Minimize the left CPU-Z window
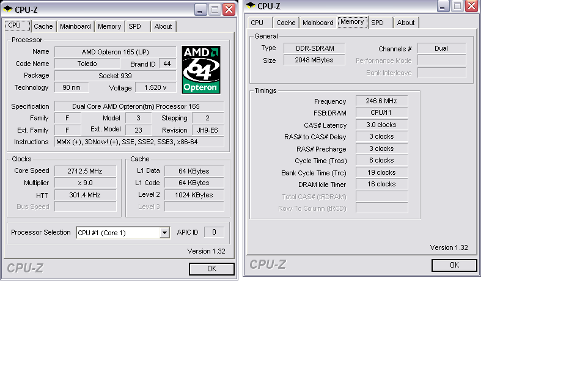 pos(200,9)
